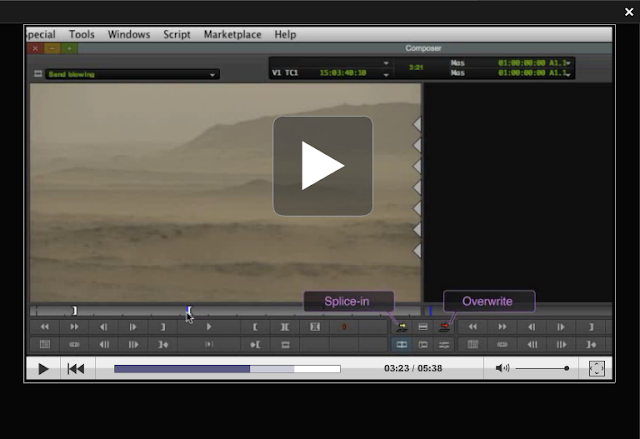Click the large center play overlay button
Viewport: 640px width, 439px height.
(x=322, y=166)
